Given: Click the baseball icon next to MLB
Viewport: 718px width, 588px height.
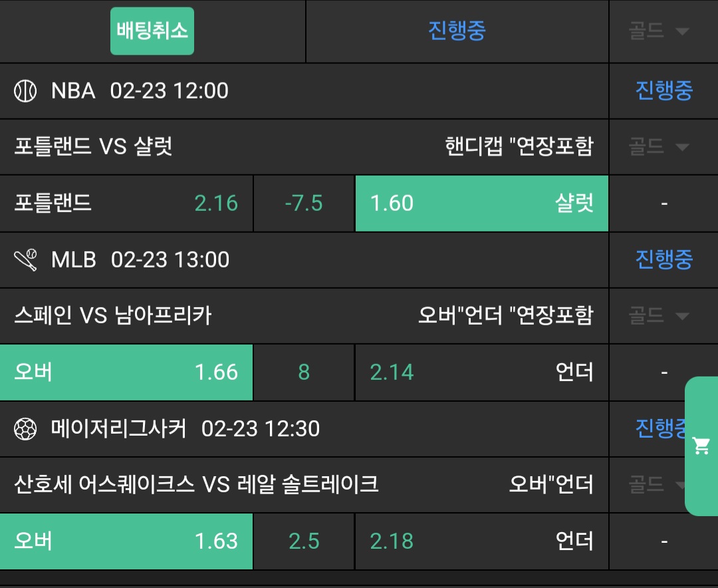Looking at the screenshot, I should coord(25,260).
